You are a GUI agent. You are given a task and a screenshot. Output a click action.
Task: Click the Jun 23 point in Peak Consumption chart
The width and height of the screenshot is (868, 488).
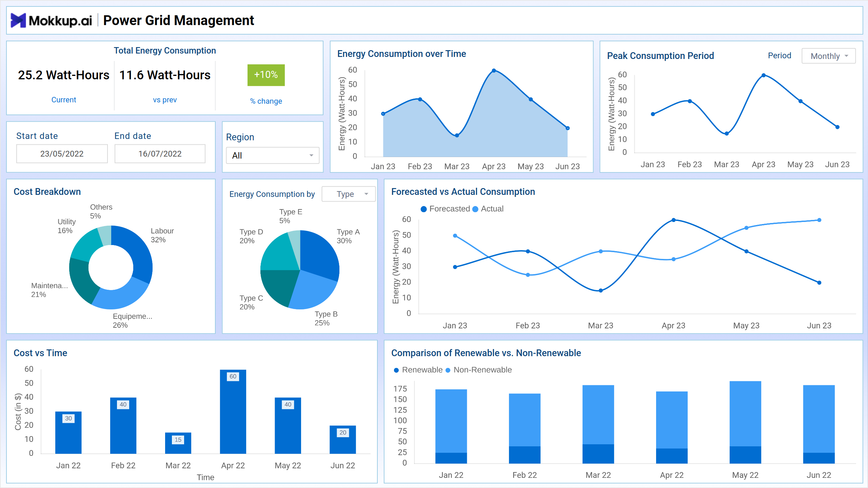click(837, 127)
